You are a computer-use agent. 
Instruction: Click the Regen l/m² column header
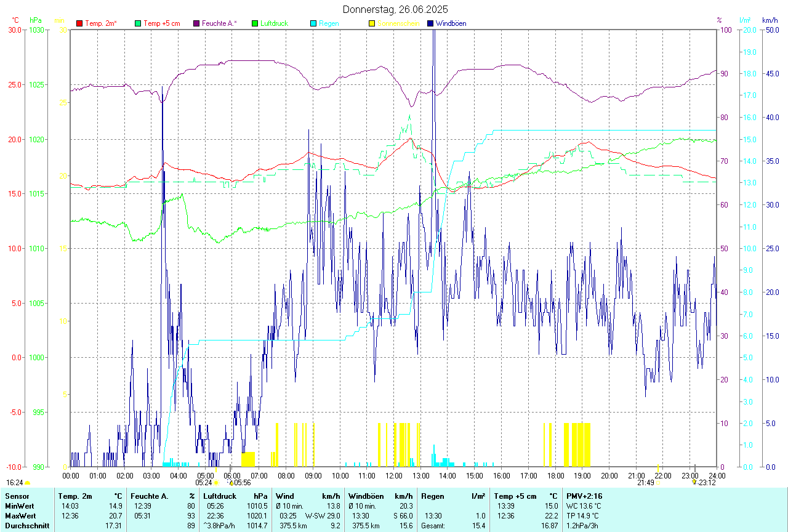[453, 496]
